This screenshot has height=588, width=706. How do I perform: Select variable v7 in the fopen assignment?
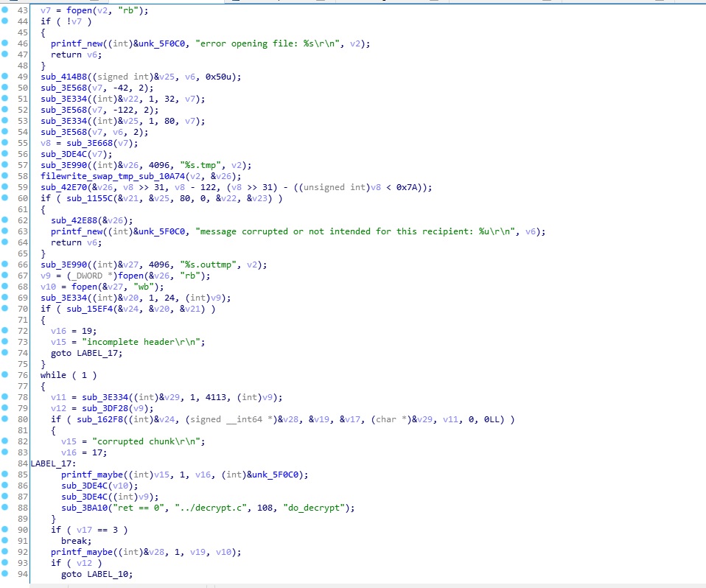click(x=43, y=10)
